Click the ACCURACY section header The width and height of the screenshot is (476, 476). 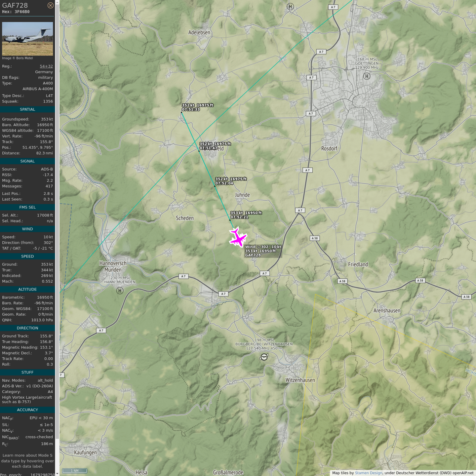click(x=27, y=410)
